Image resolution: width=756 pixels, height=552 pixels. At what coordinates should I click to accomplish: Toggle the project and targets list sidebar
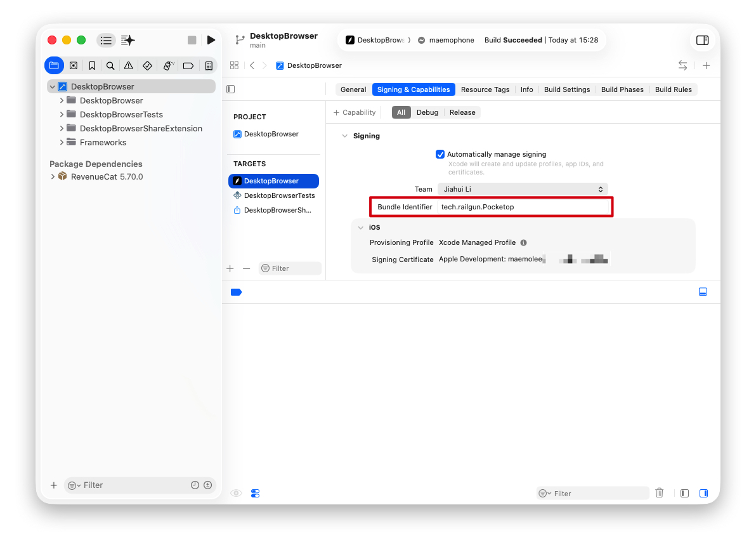[230, 89]
